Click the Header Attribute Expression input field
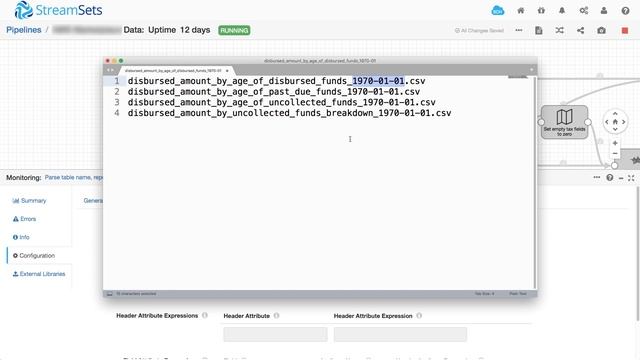 [400, 334]
